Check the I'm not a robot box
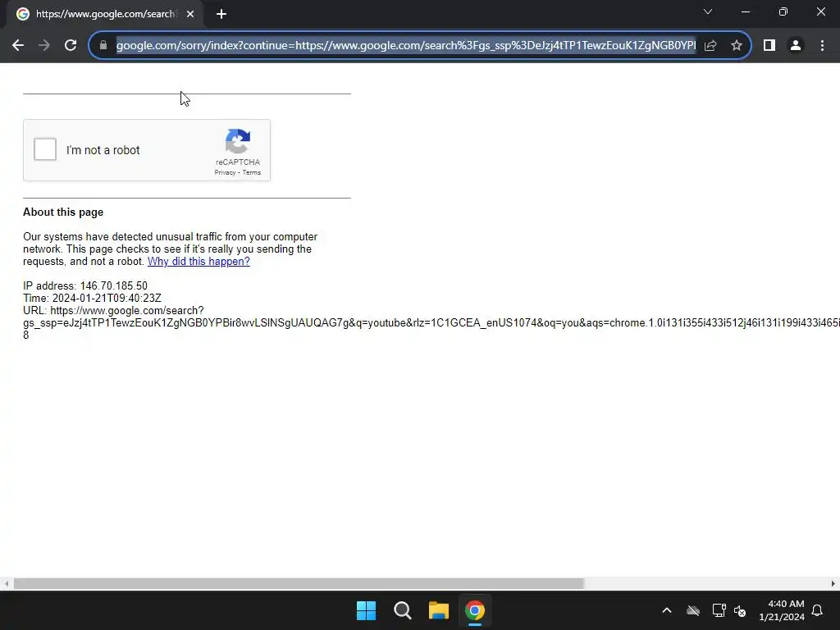The image size is (840, 630). click(x=45, y=149)
